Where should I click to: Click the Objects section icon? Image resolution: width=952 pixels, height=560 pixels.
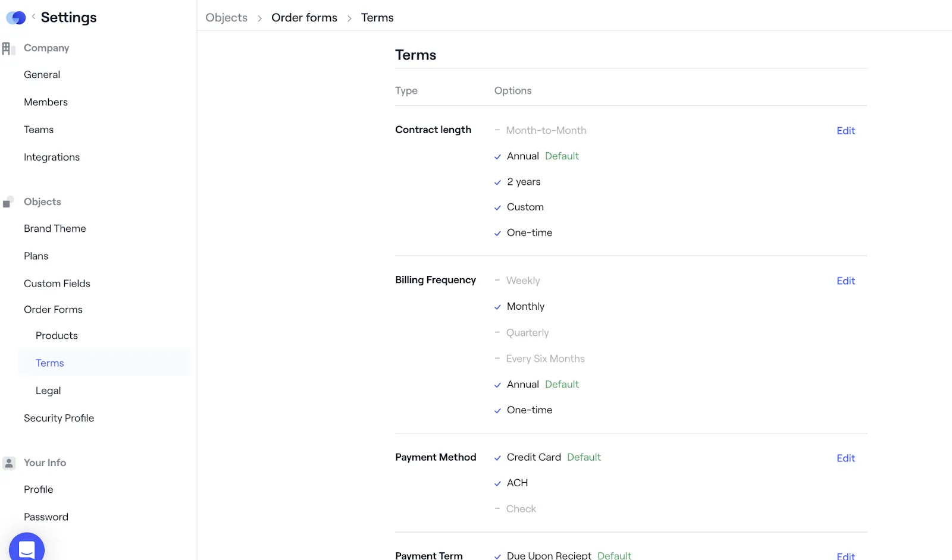click(8, 202)
